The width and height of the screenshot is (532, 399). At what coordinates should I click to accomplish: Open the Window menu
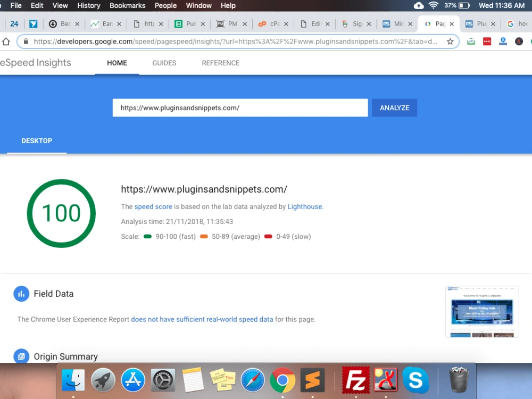click(198, 5)
